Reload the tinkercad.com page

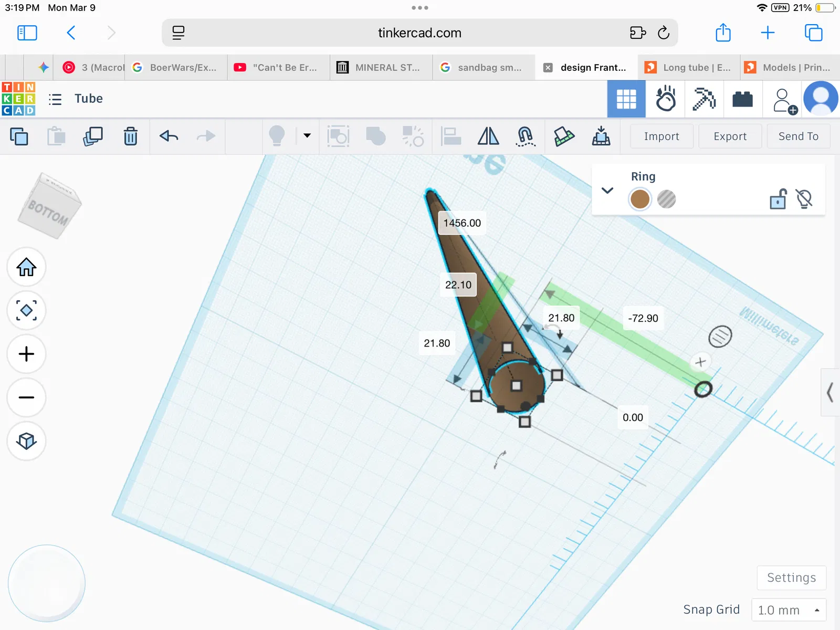pos(664,33)
